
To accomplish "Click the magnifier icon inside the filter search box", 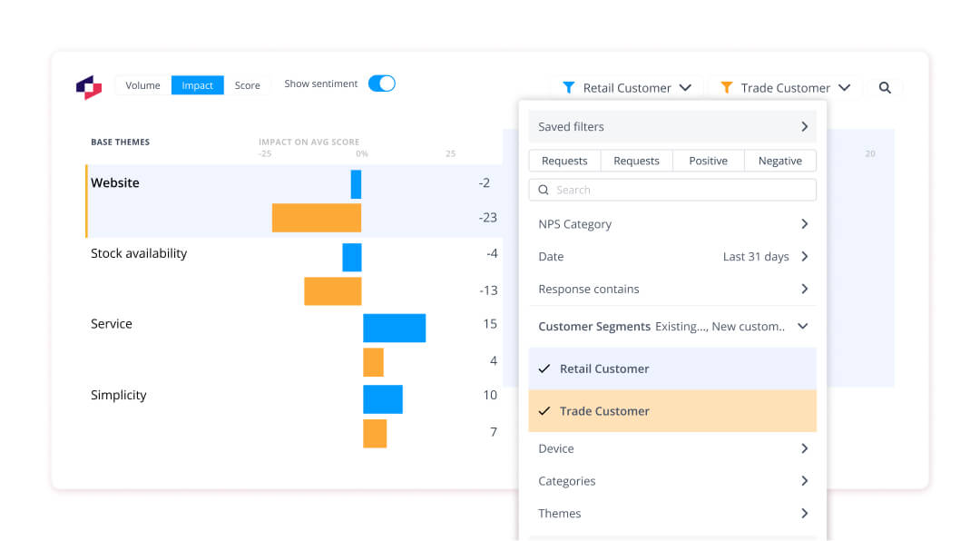I will pos(544,190).
